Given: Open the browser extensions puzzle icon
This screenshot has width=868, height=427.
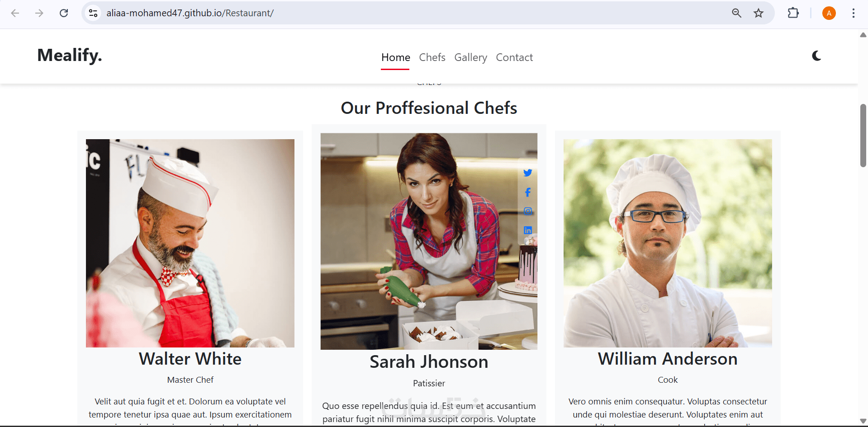Looking at the screenshot, I should coord(793,13).
